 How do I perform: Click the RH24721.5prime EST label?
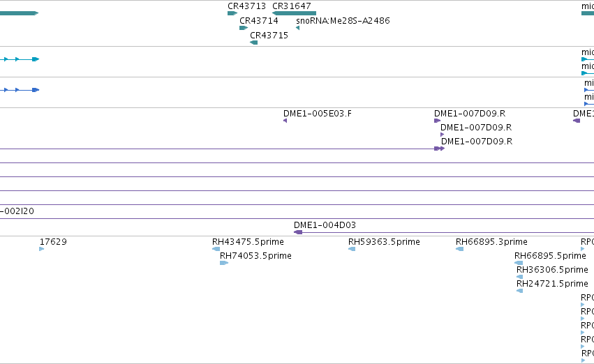pyautogui.click(x=552, y=284)
